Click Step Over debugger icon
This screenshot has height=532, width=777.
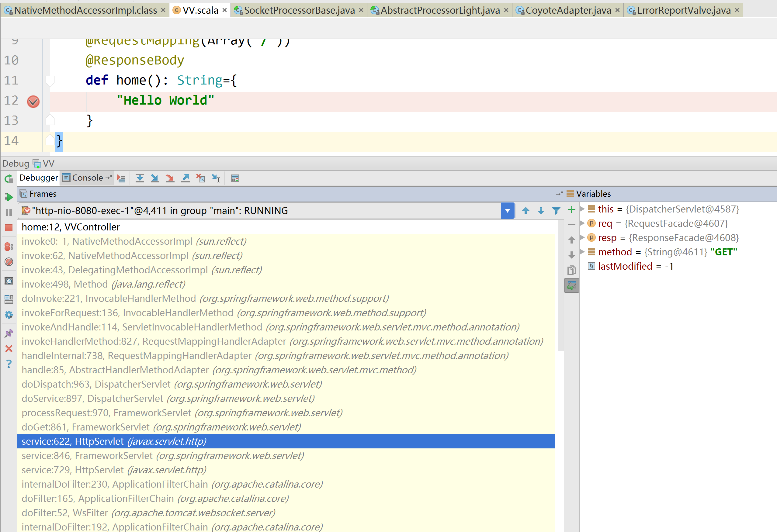[x=140, y=178]
